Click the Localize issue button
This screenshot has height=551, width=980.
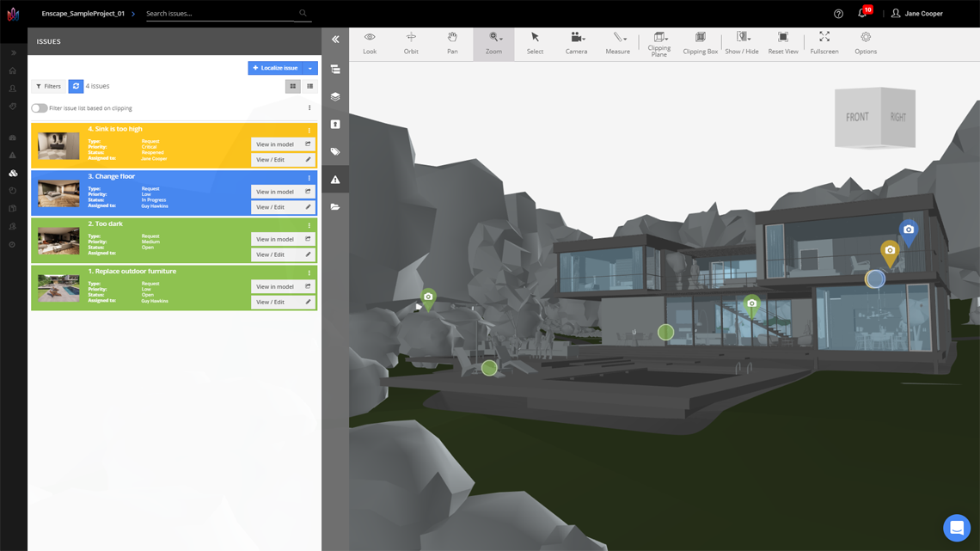click(276, 68)
